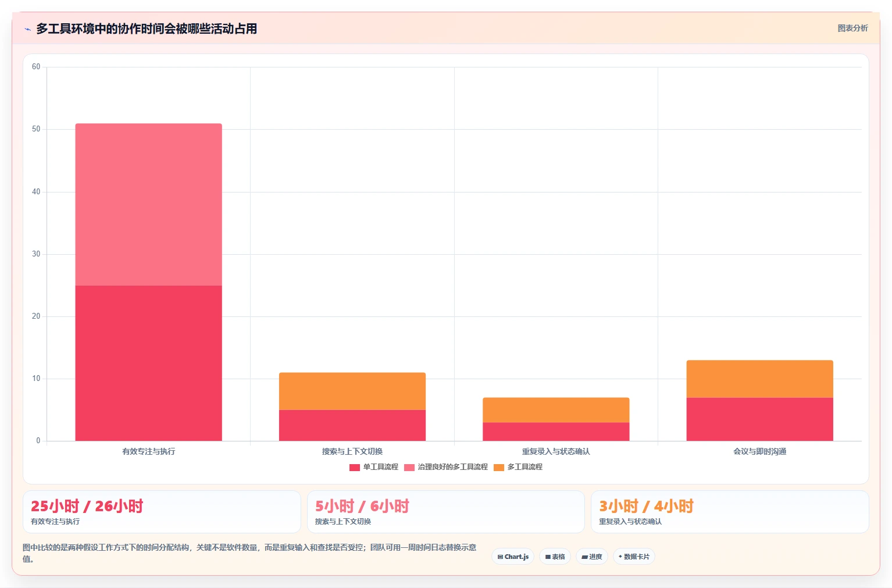Select the orange segment of the 会议与即时沟通 bar
This screenshot has width=892, height=588.
tap(759, 379)
